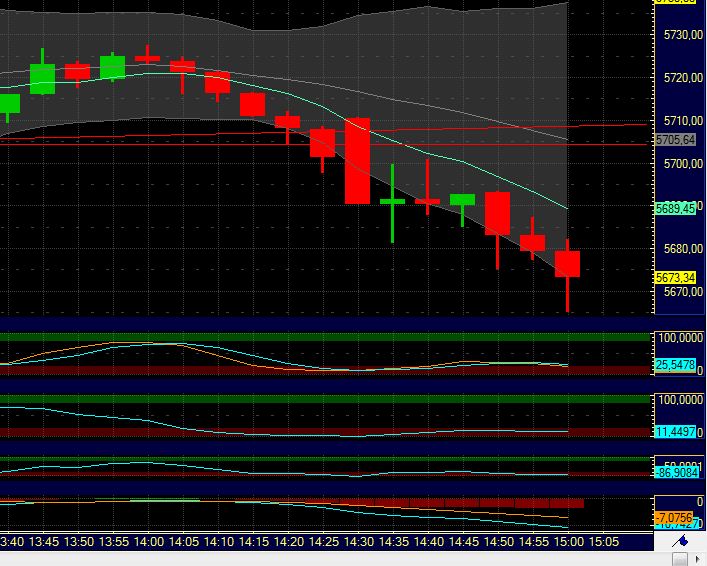Select the large red candle at 14:30

pos(357,160)
